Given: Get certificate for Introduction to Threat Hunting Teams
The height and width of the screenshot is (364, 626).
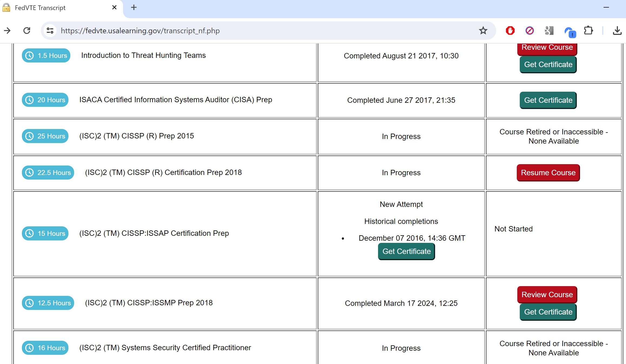Looking at the screenshot, I should click(x=548, y=64).
